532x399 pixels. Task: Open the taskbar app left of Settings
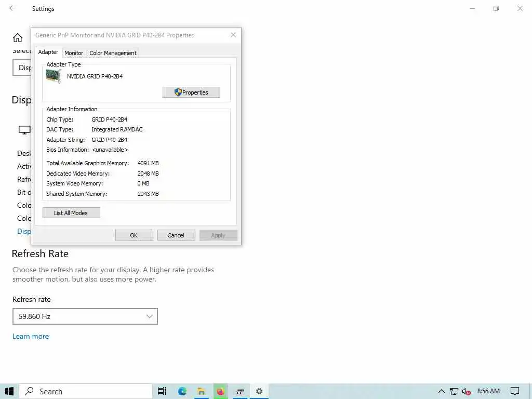point(240,391)
